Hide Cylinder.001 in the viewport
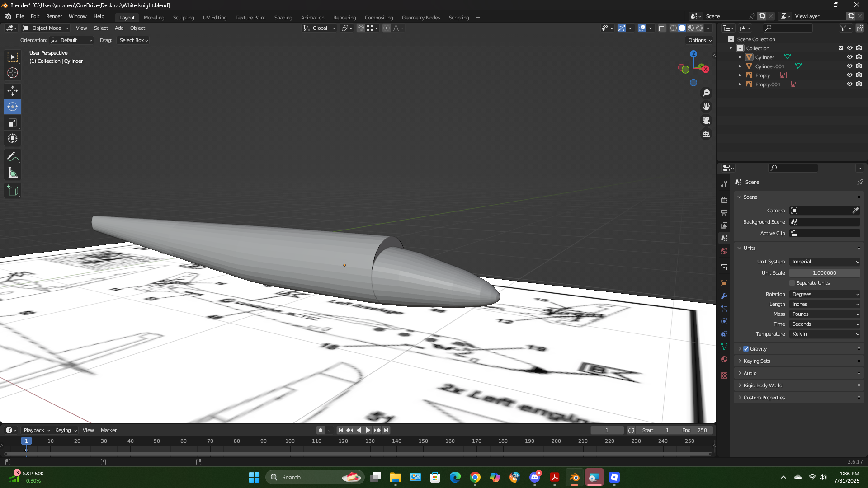 tap(849, 66)
